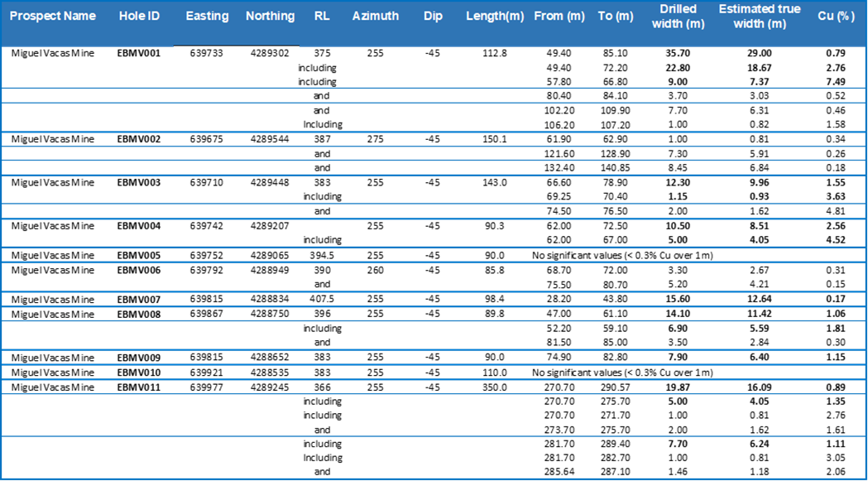Image resolution: width=868 pixels, height=481 pixels.
Task: Click northing value 4289544
Action: (x=270, y=139)
